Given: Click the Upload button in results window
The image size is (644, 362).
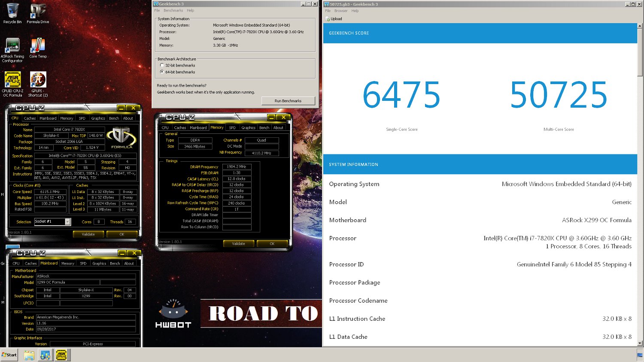Looking at the screenshot, I should (334, 19).
